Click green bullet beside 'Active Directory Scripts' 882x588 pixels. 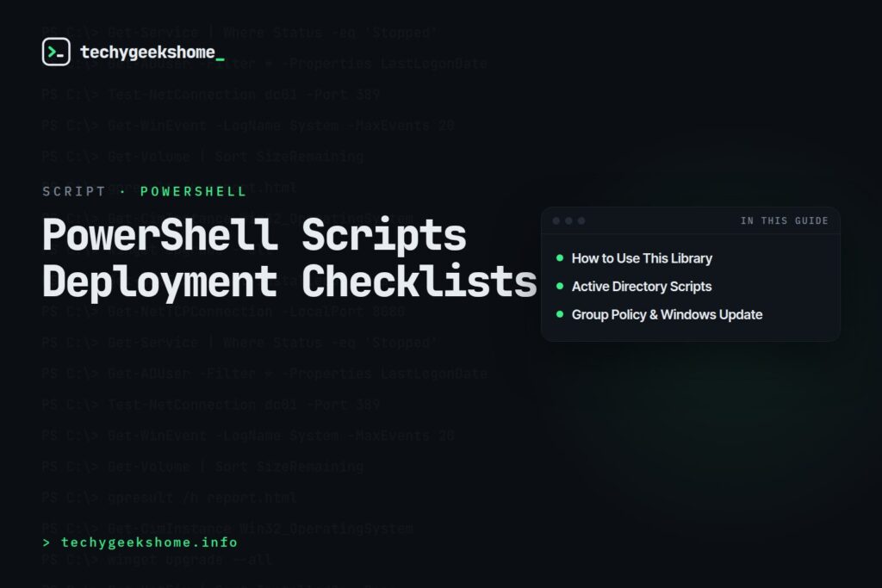coord(560,286)
